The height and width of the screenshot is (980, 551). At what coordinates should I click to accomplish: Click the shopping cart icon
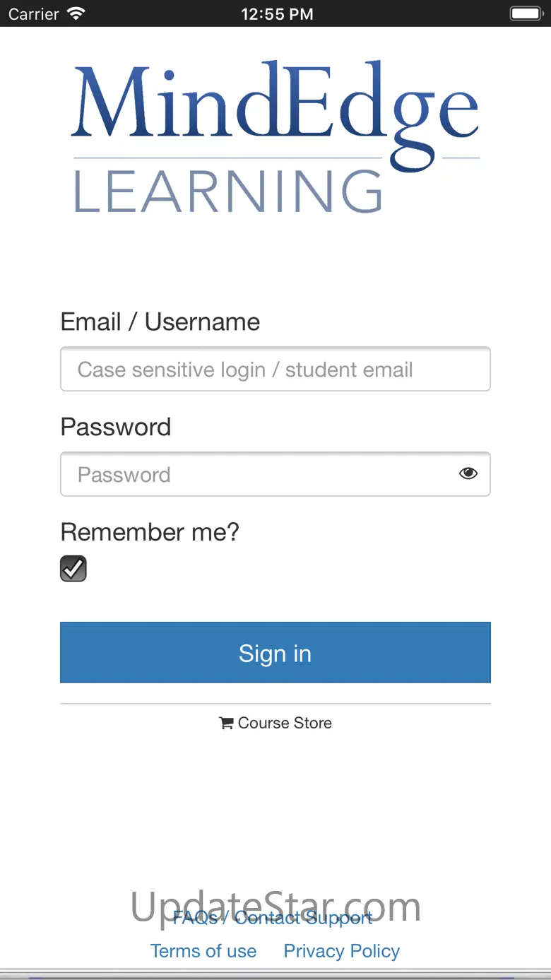click(x=226, y=723)
